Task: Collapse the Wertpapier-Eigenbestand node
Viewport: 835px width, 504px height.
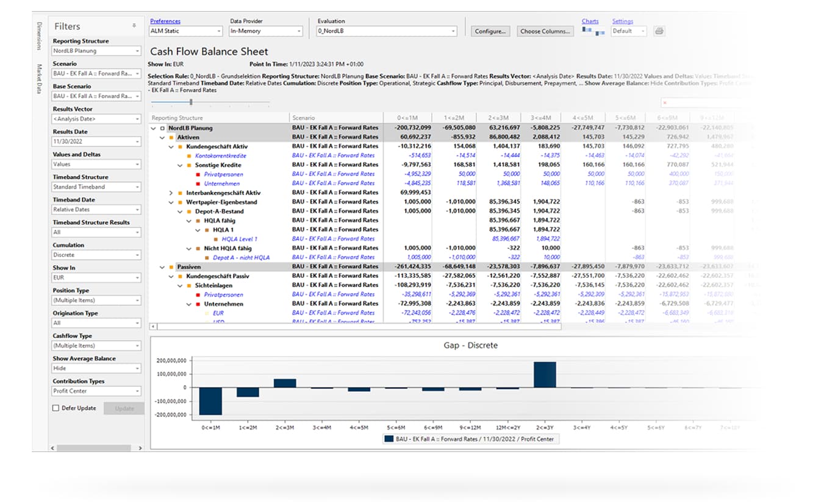Action: point(171,202)
